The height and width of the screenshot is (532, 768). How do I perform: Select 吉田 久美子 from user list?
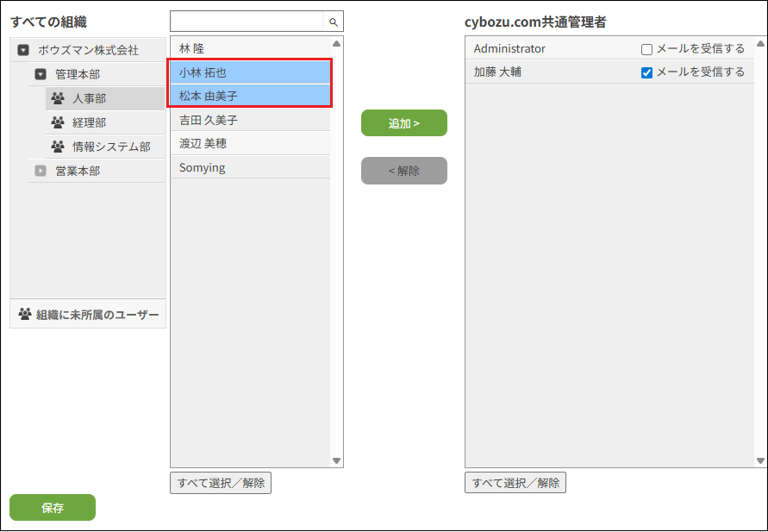pos(250,120)
